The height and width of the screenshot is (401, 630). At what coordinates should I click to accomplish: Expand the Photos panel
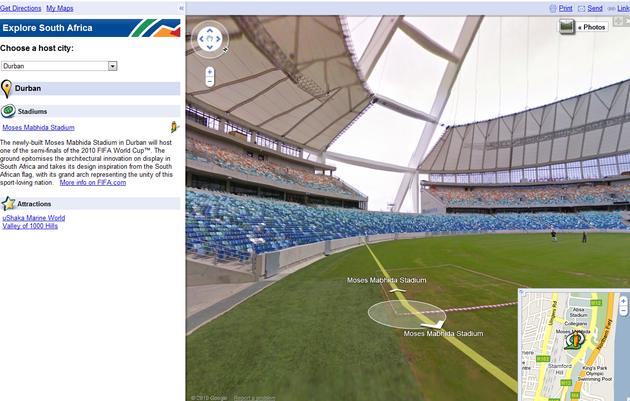tap(591, 27)
